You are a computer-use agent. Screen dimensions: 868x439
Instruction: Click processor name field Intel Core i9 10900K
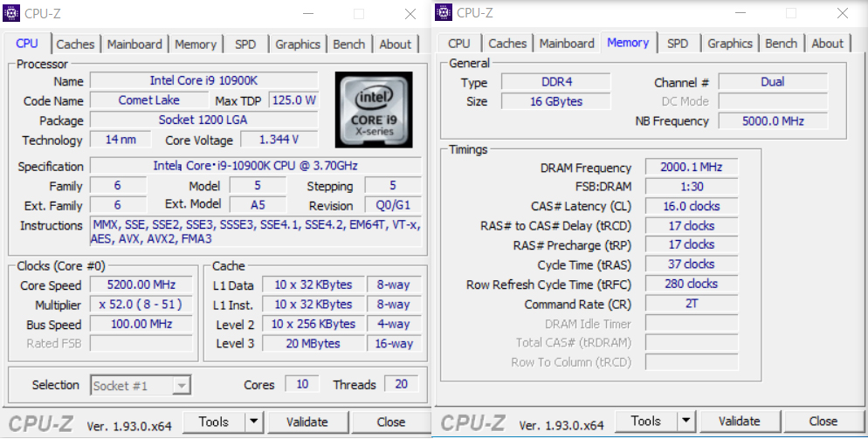(203, 81)
